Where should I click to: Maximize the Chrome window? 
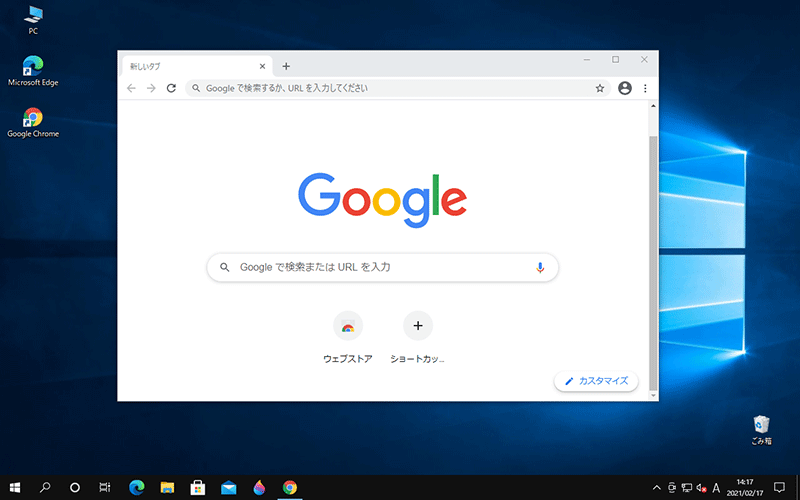tap(616, 60)
